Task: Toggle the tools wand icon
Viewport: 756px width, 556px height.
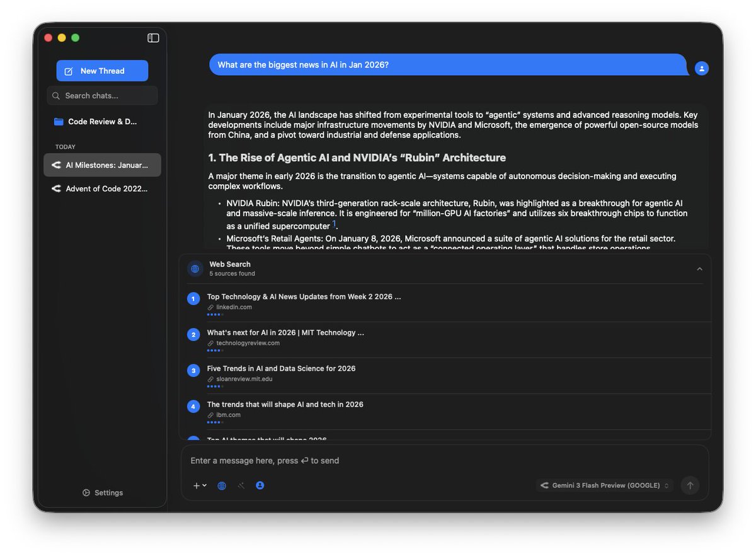Action: click(x=241, y=485)
